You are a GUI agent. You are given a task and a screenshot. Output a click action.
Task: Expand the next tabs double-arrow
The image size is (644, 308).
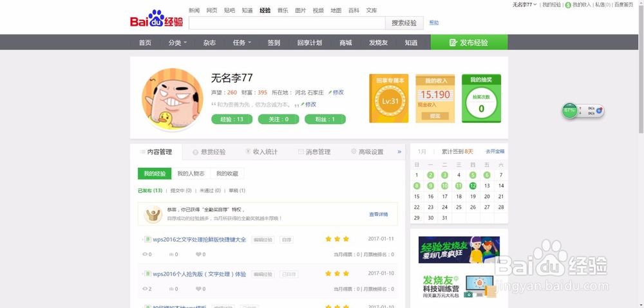click(399, 152)
